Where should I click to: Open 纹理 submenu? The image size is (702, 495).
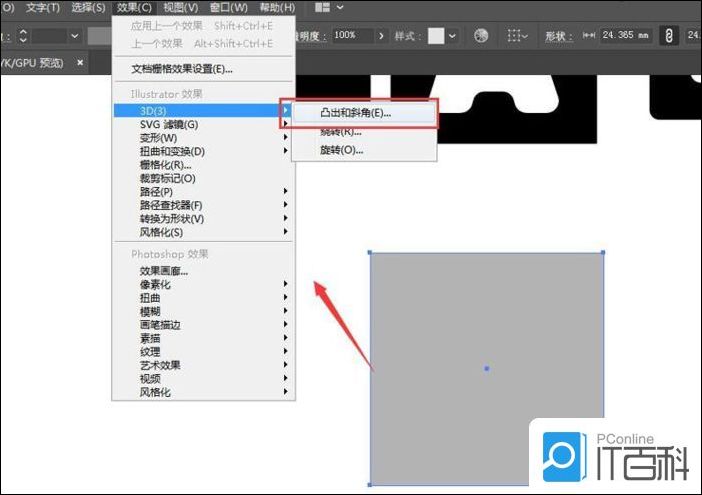coord(203,351)
